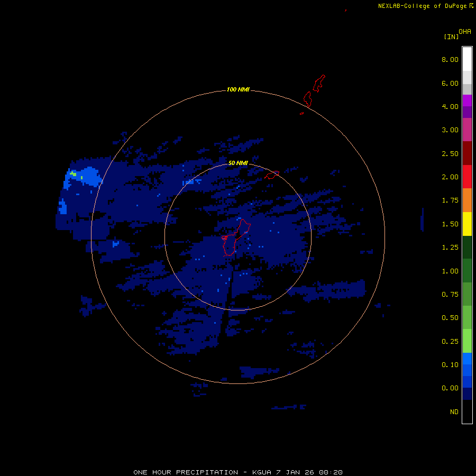Click the 1.75 legend value
This screenshot has width=476, height=476.
(x=450, y=200)
